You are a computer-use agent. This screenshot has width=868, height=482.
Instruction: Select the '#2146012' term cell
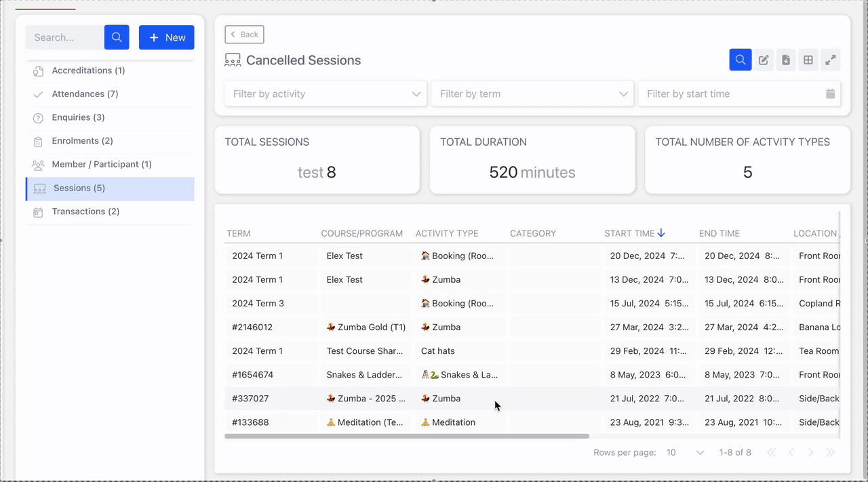(x=271, y=327)
